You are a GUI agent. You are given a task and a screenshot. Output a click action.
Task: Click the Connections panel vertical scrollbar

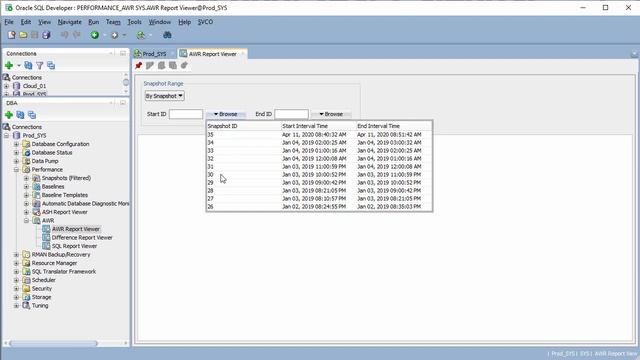coord(126,83)
